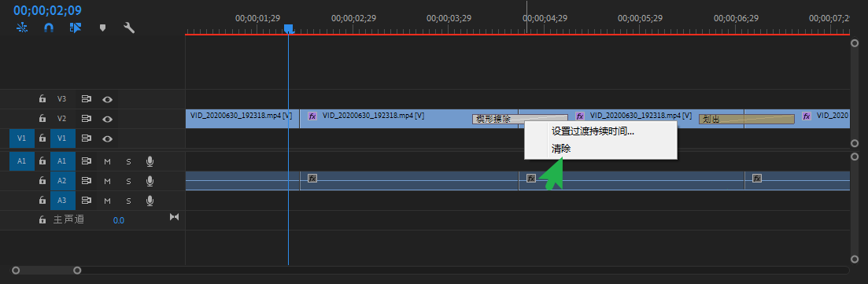Enable voice-over record microphone on A1
Image resolution: width=868 pixels, height=284 pixels.
[x=150, y=161]
